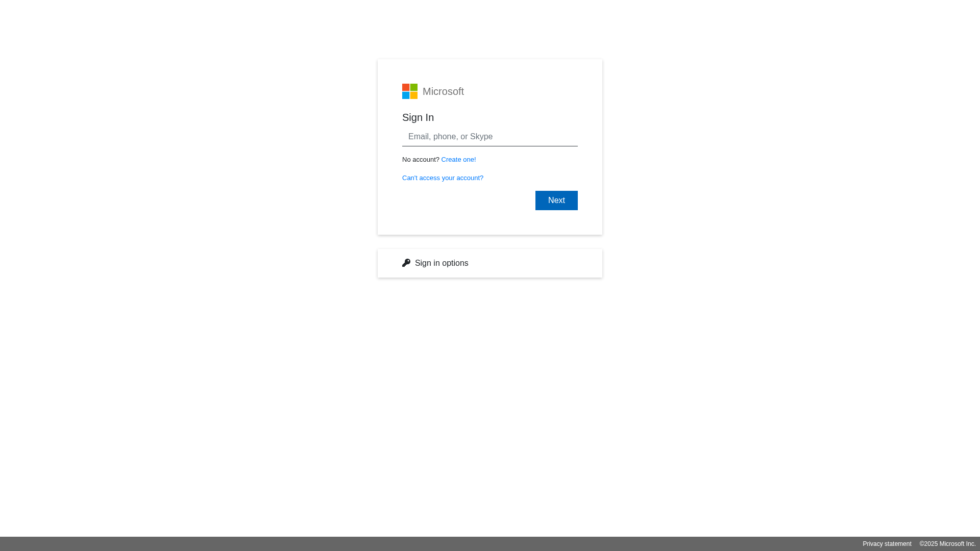This screenshot has height=551, width=980.
Task: Click the Microsoft wordmark text
Action: tap(443, 91)
